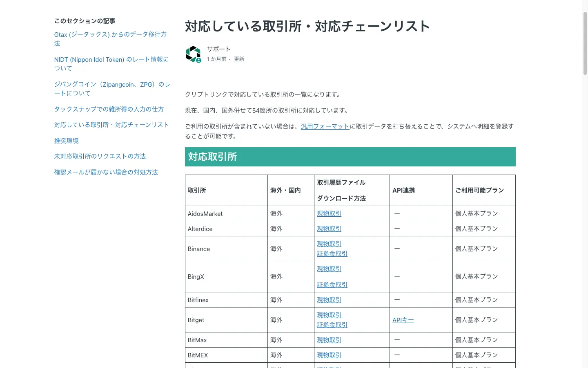
Task: Click the 汎用フォーマット link in paragraph
Action: tap(325, 126)
